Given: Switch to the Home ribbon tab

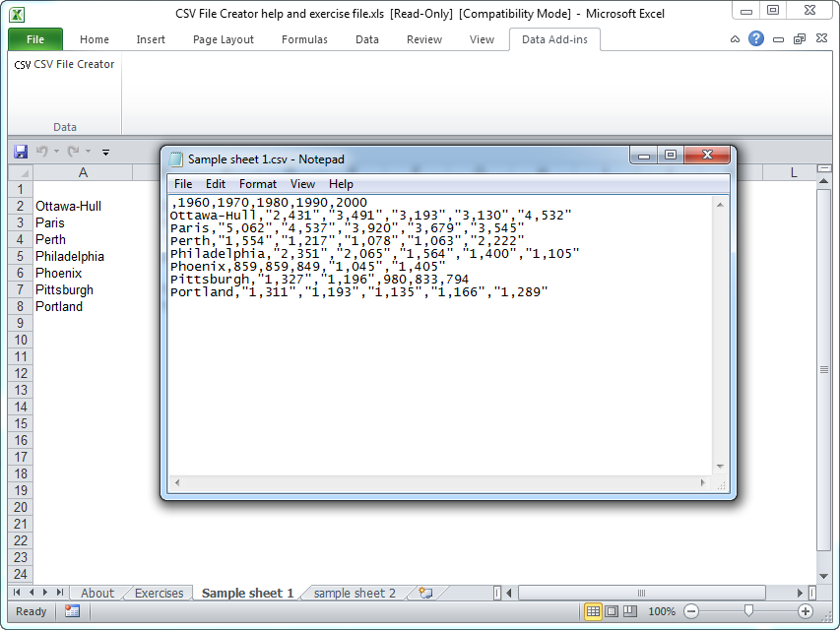Looking at the screenshot, I should pos(95,39).
